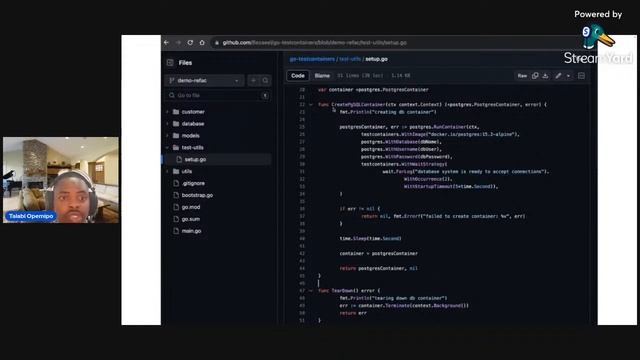The height and width of the screenshot is (360, 640).
Task: Reload the GitHub page
Action: coord(190,42)
